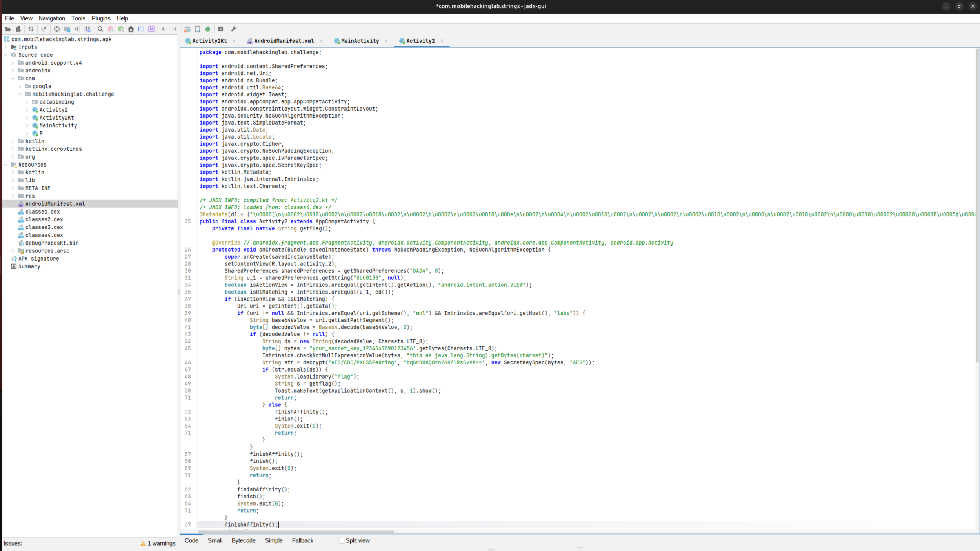The width and height of the screenshot is (980, 551).
Task: Switch to Simple view
Action: (x=274, y=540)
